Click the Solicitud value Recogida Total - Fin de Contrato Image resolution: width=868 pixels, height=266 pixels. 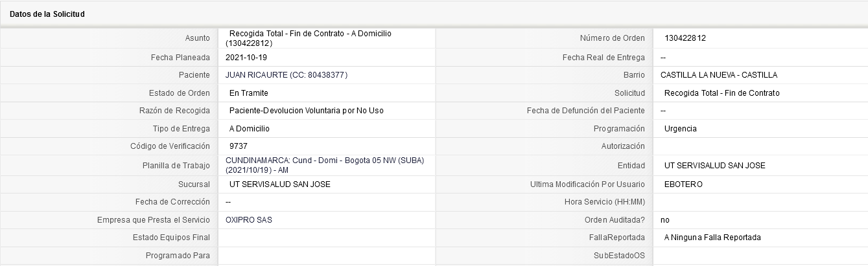[x=721, y=93]
